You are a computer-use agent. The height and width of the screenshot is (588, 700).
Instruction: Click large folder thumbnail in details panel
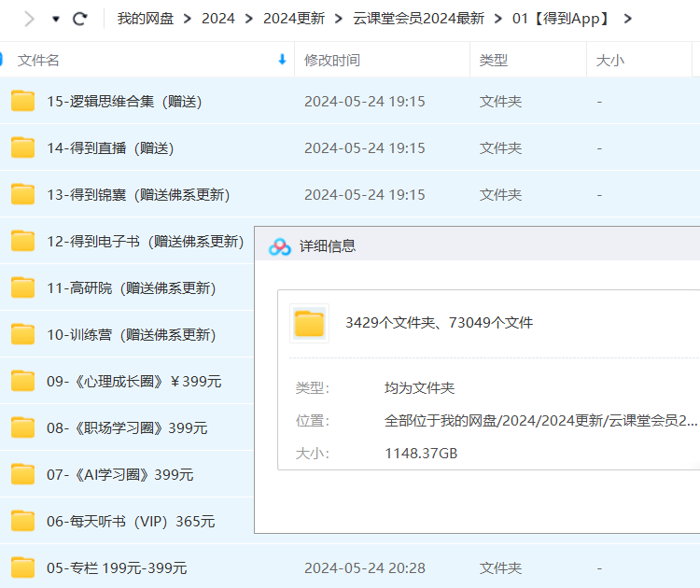tap(309, 323)
